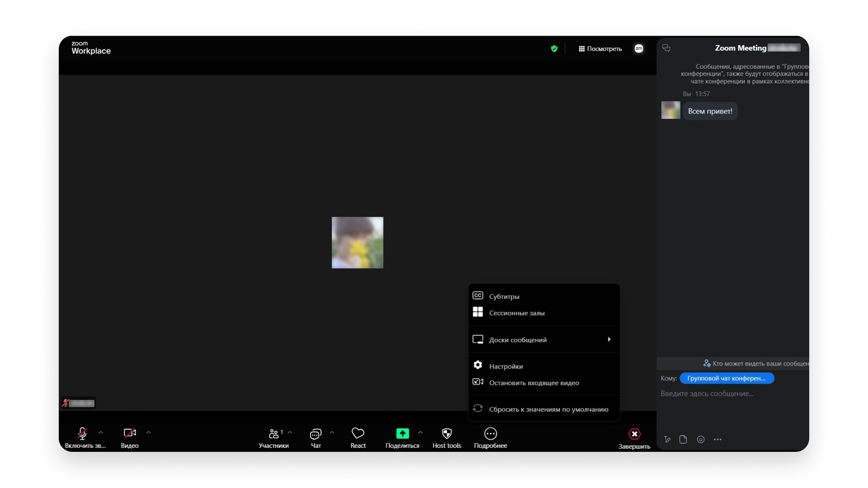Click the zm profile badge icon

click(639, 48)
